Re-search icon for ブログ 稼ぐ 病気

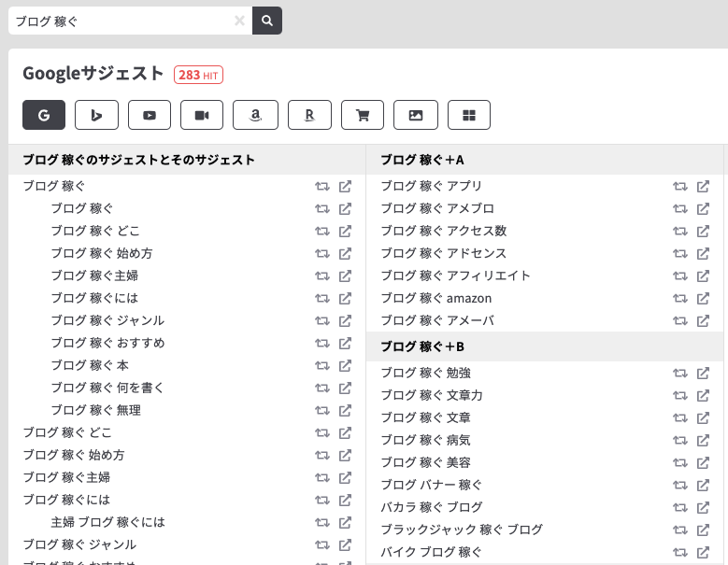[x=680, y=440]
